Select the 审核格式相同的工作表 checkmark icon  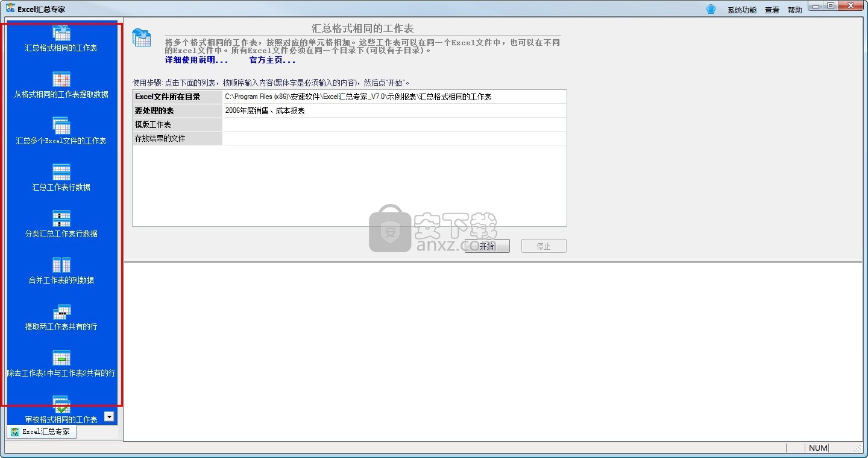click(x=61, y=404)
